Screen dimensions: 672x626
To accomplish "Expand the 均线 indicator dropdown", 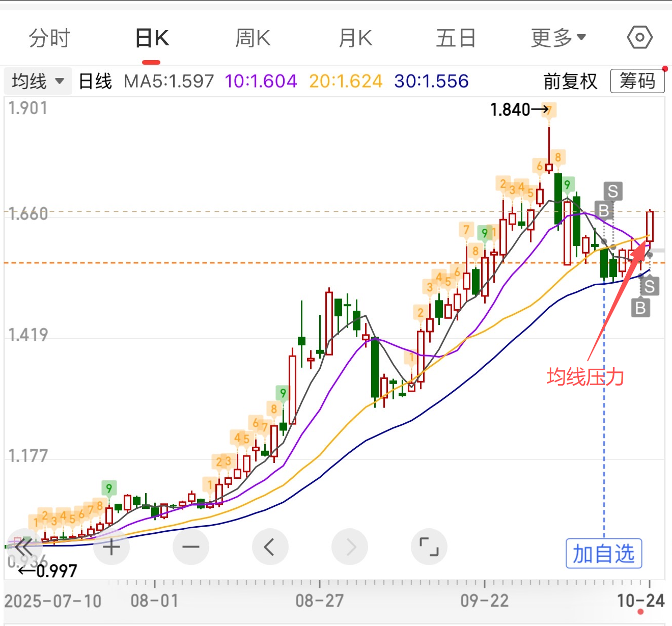I will pos(38,81).
